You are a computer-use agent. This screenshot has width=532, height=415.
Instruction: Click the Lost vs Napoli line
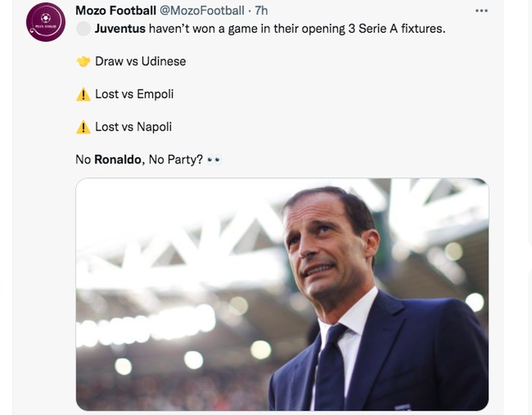tap(134, 127)
